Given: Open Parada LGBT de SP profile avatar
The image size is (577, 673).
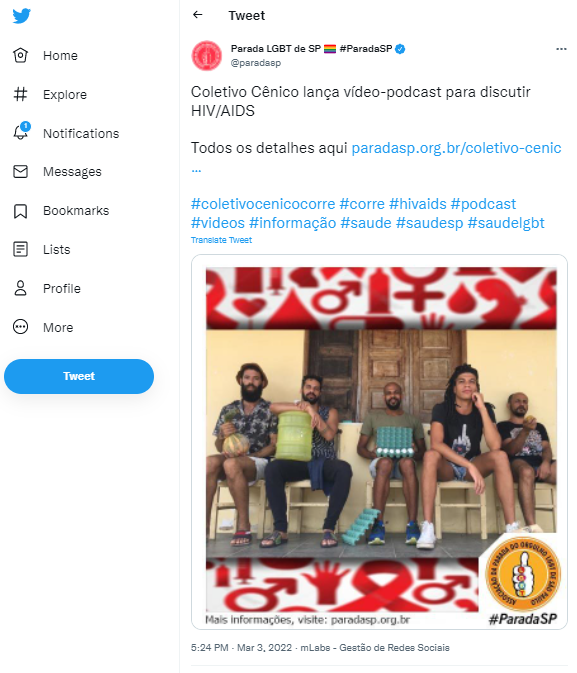Looking at the screenshot, I should (x=207, y=56).
